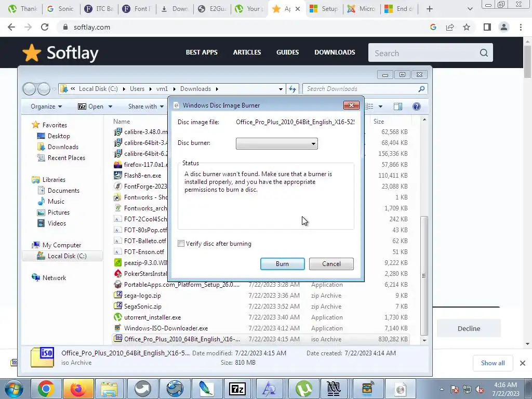Open the Organize menu in Explorer
532x399 pixels.
point(46,107)
